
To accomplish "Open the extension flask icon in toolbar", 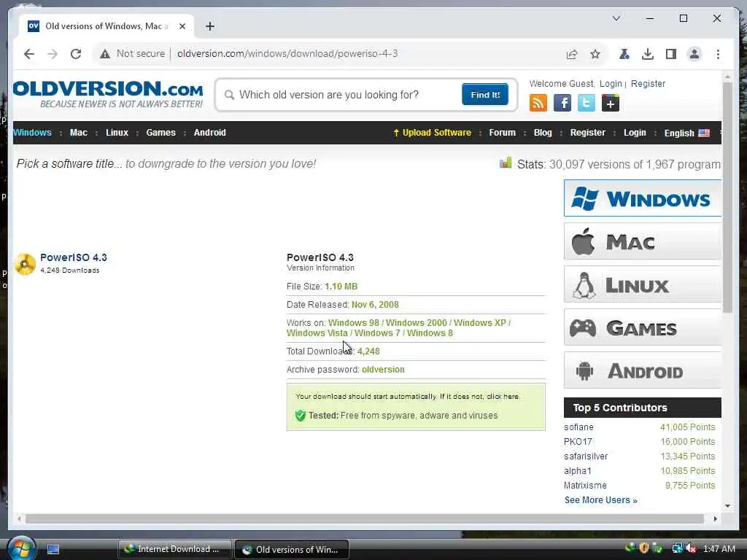I will [x=624, y=54].
